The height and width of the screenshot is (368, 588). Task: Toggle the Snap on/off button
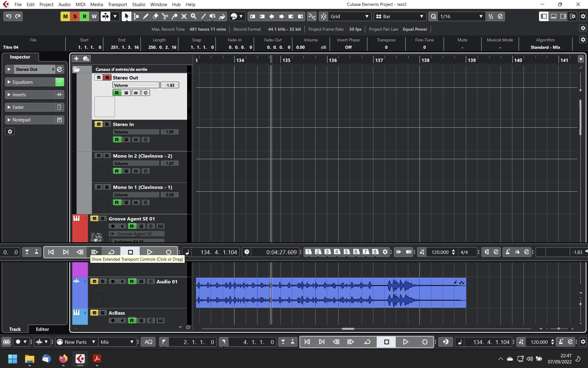point(324,17)
